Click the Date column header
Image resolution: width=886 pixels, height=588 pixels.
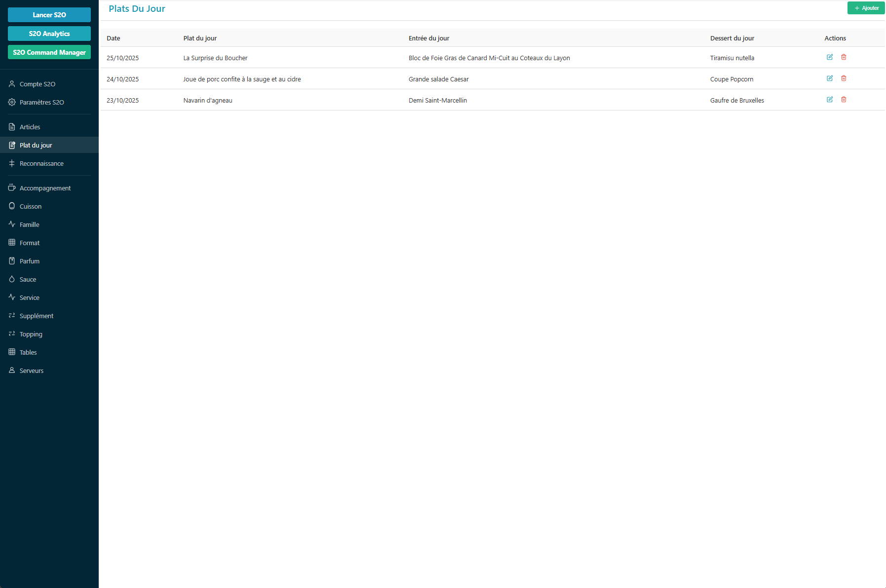[x=114, y=38]
